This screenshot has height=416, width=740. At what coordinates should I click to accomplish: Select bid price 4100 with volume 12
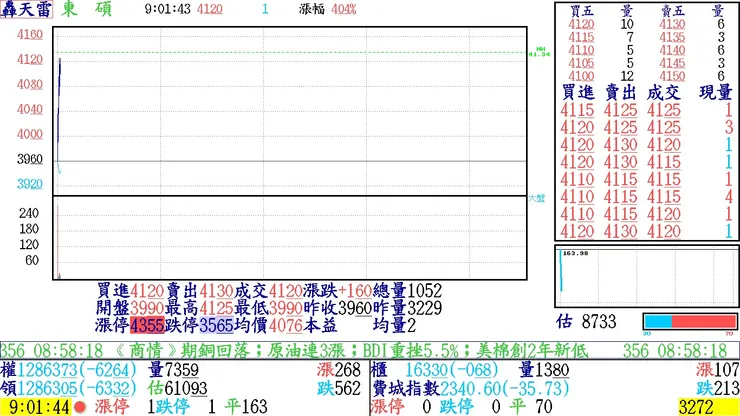[x=581, y=76]
